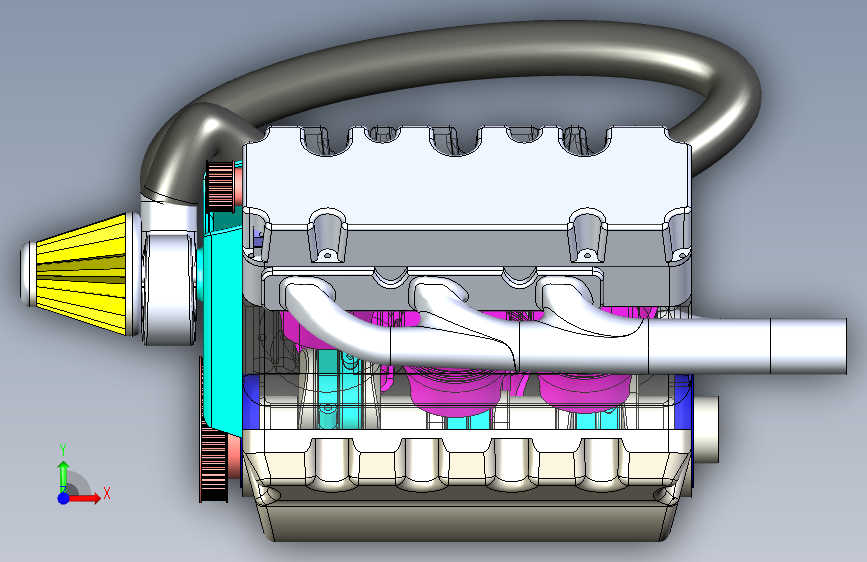867x562 pixels.
Task: Select the silver turbo compressor housing
Action: pyautogui.click(x=169, y=288)
